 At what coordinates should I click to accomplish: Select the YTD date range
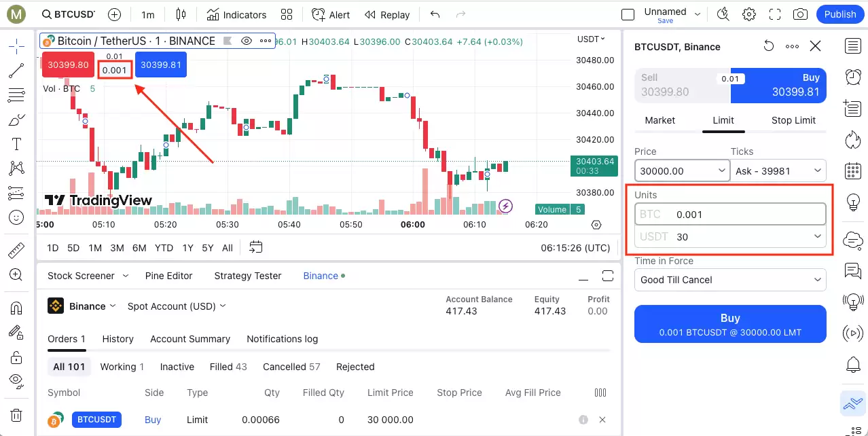point(164,248)
